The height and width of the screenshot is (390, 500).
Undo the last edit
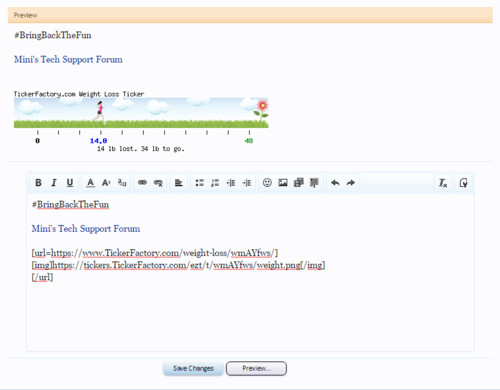pos(335,183)
